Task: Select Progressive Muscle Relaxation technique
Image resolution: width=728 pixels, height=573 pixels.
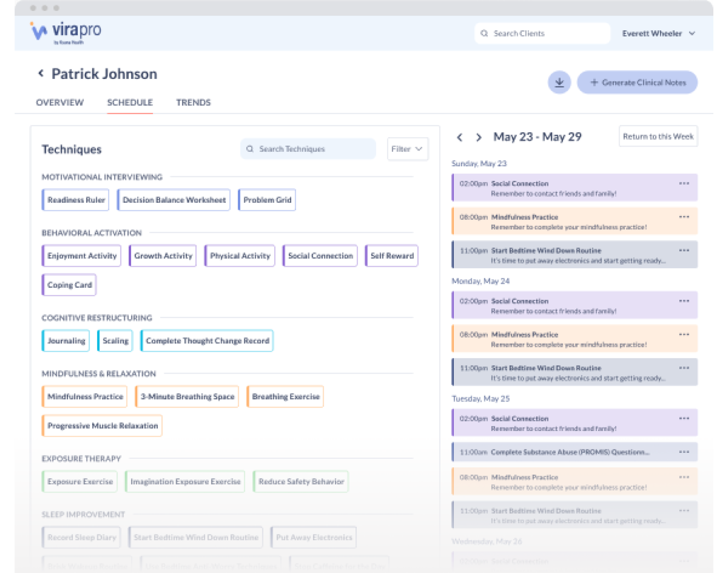Action: pos(102,426)
